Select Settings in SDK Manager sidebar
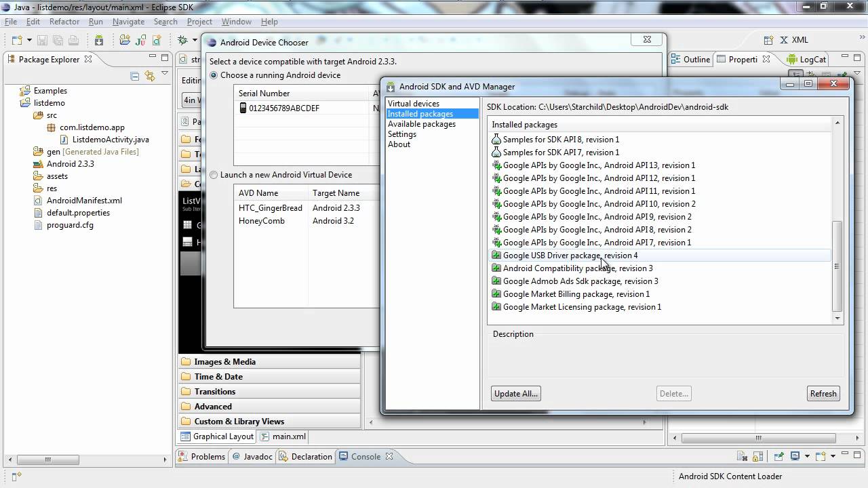 pos(401,134)
